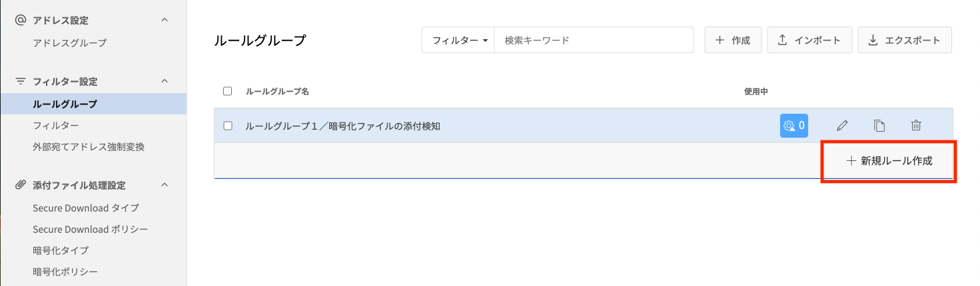Collapse the フィルター設定 section chevron
The width and height of the screenshot is (980, 286).
[x=165, y=82]
